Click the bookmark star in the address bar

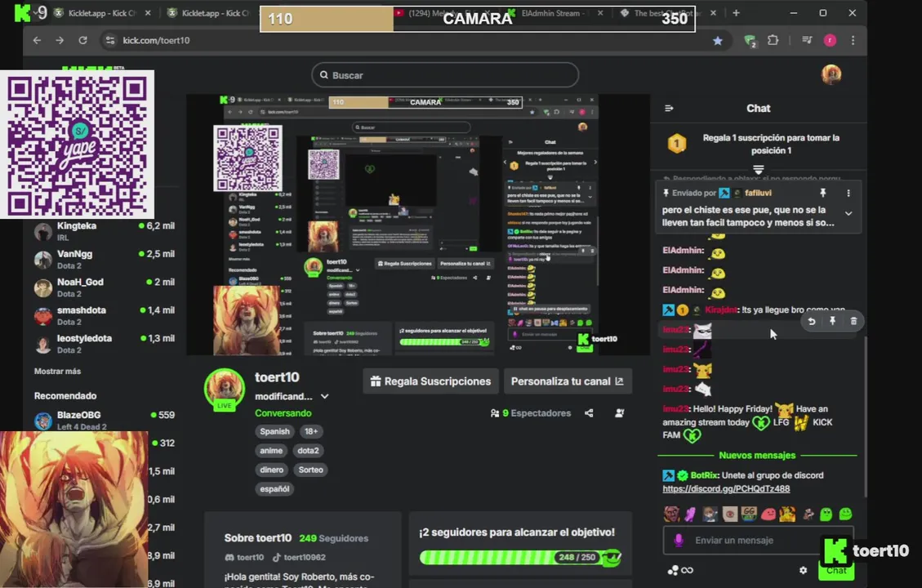[x=717, y=41]
